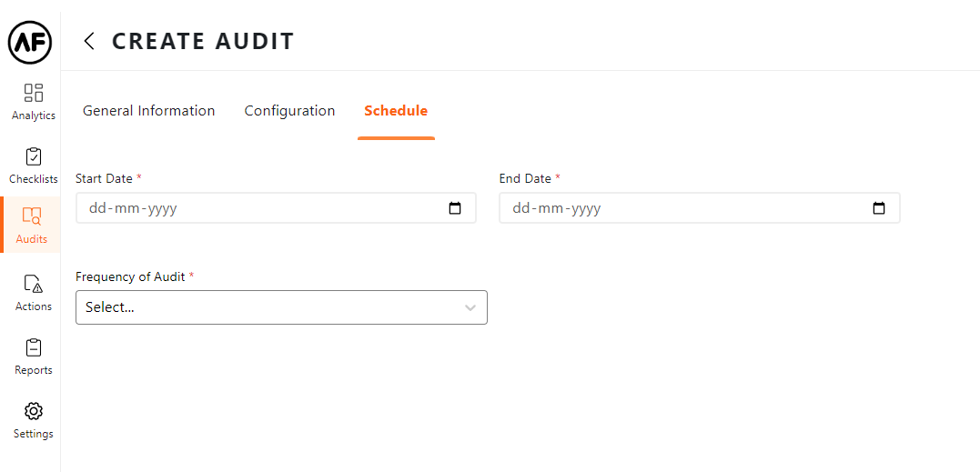Image resolution: width=980 pixels, height=472 pixels.
Task: Open the Start Date calendar picker icon
Action: [x=455, y=208]
